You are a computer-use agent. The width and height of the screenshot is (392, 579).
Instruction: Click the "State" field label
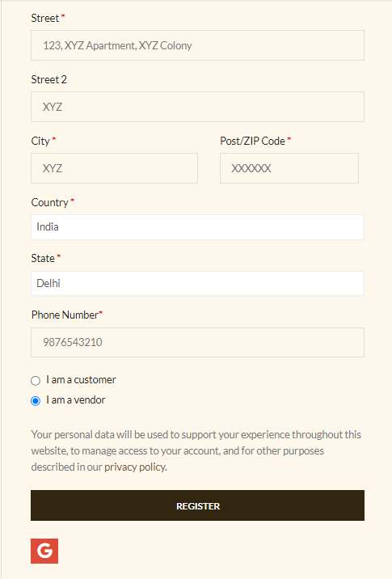point(43,258)
